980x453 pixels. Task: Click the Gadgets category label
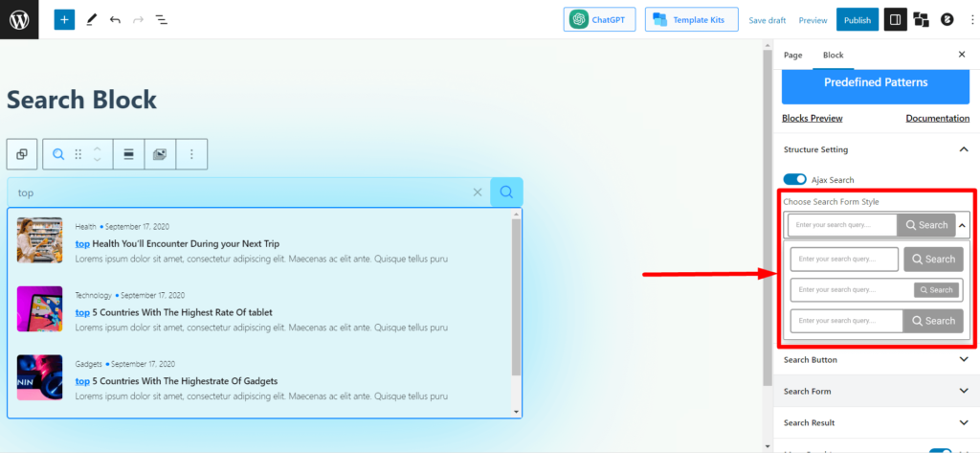point(88,364)
